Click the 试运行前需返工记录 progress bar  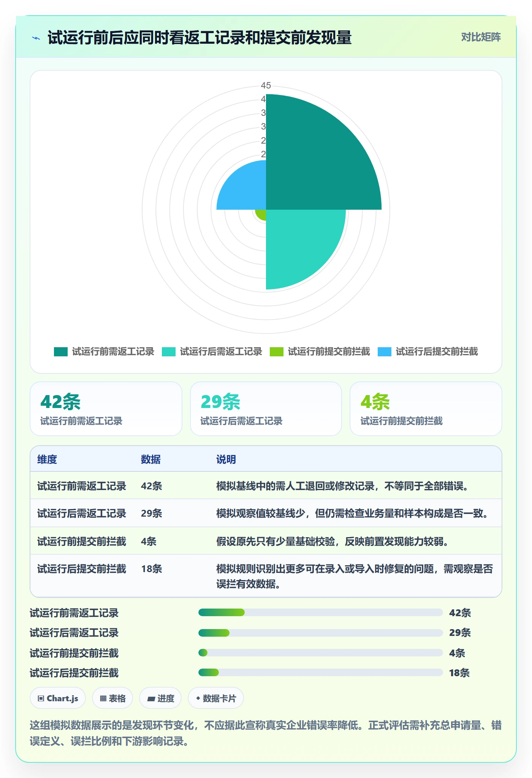point(321,612)
